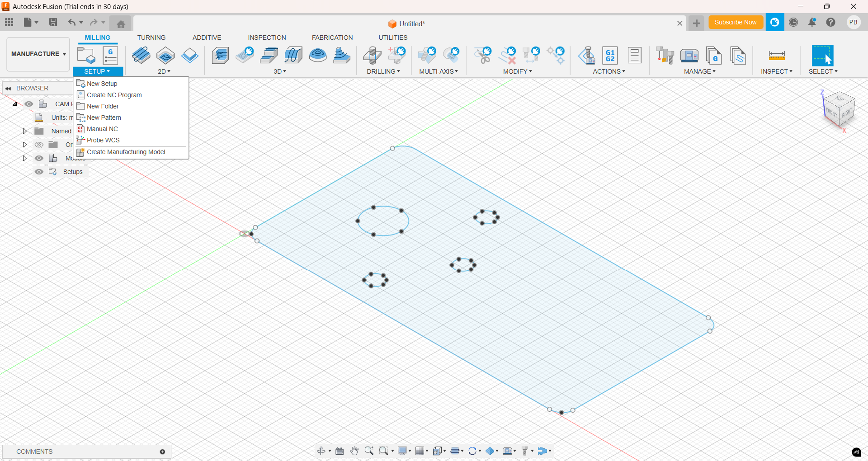Click the Subscribe Now button

(736, 22)
